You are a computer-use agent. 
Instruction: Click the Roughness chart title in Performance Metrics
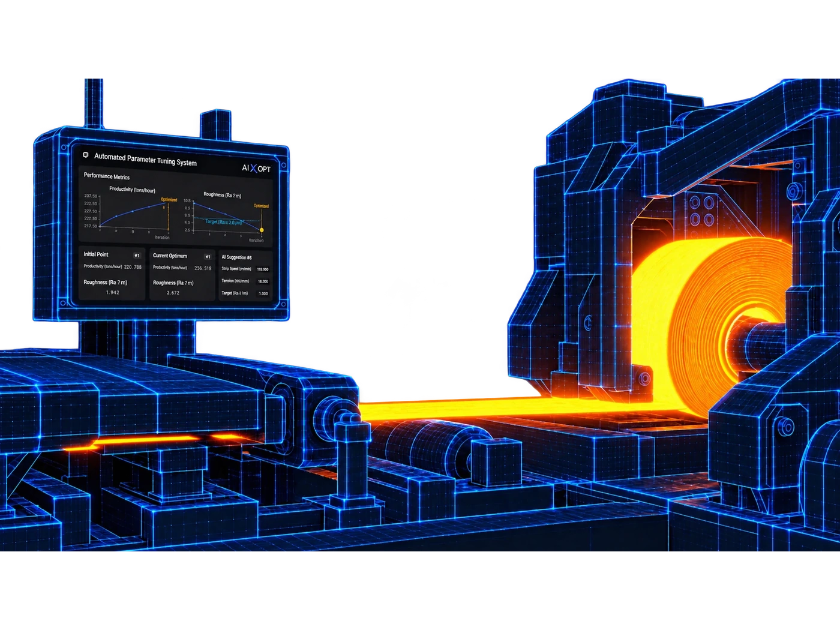[222, 195]
